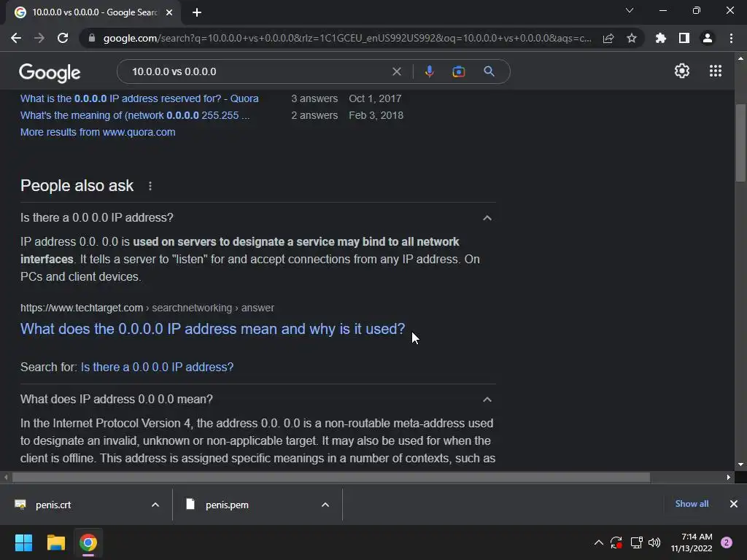Click the Chrome address bar URL
This screenshot has width=747, height=560.
pyautogui.click(x=347, y=38)
